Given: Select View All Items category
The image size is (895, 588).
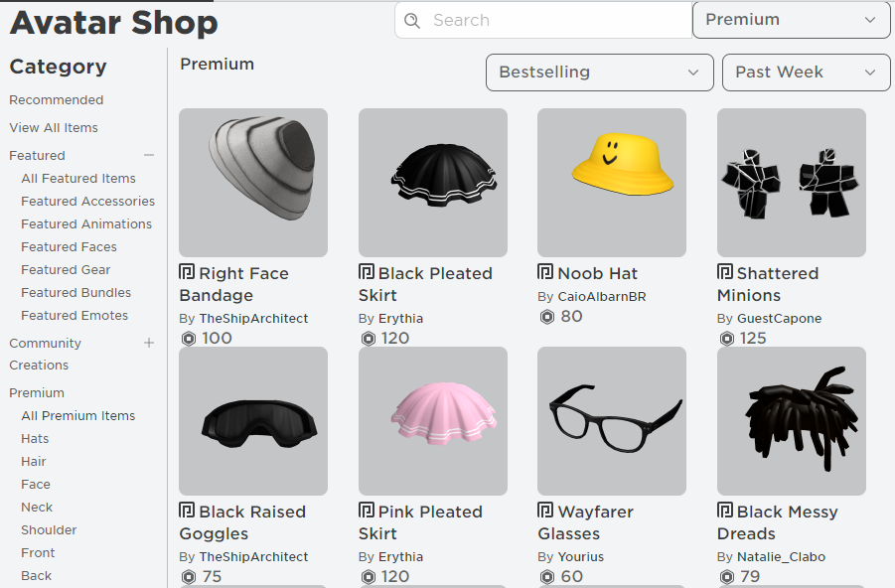Looking at the screenshot, I should [54, 128].
